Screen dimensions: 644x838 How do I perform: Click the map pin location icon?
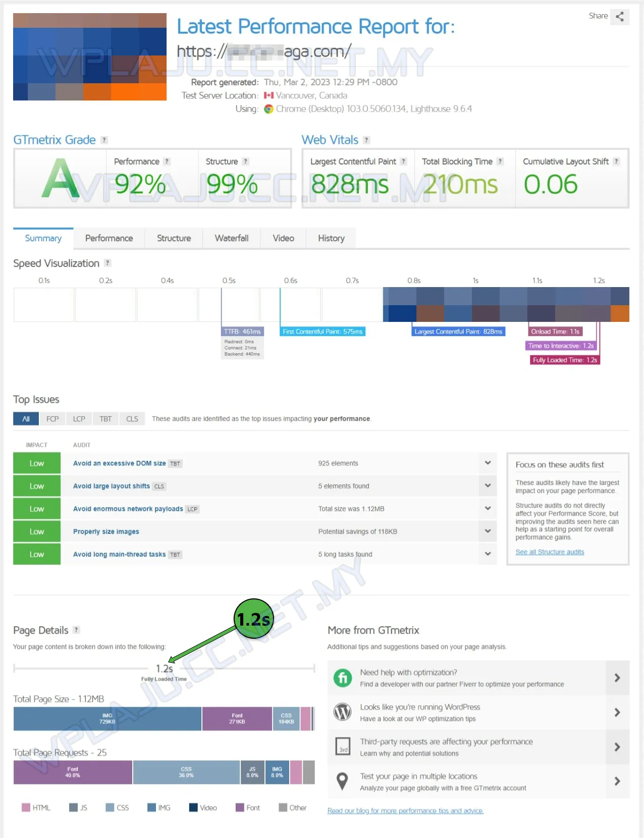click(343, 781)
